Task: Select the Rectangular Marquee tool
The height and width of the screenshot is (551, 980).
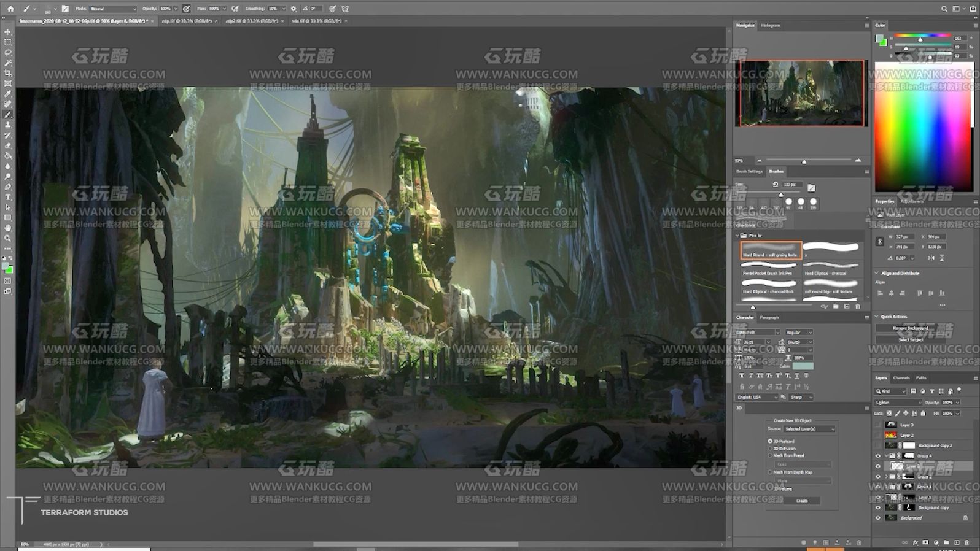Action: coord(8,42)
